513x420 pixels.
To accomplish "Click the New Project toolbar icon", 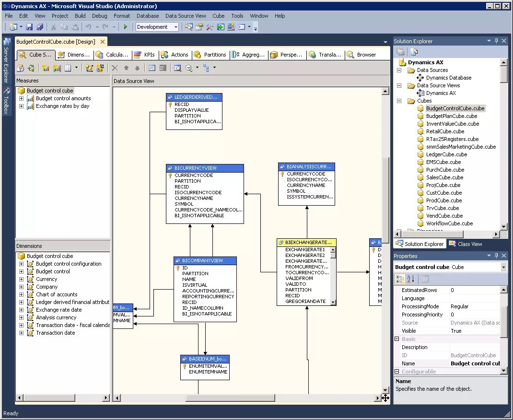I will (x=13, y=27).
